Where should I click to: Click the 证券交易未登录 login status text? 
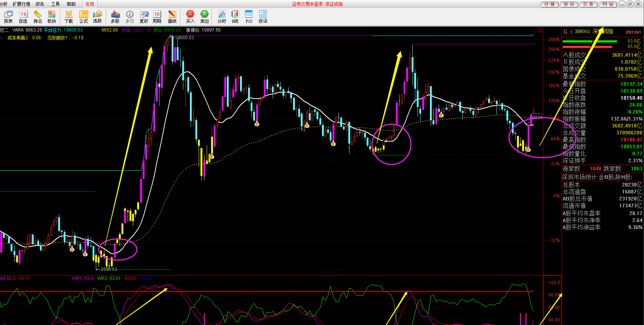tap(307, 4)
